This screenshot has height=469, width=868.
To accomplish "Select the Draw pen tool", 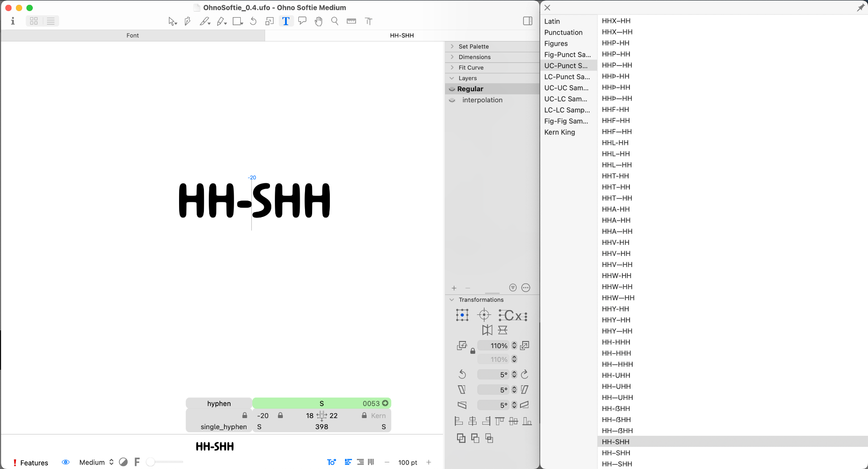I will tap(188, 21).
